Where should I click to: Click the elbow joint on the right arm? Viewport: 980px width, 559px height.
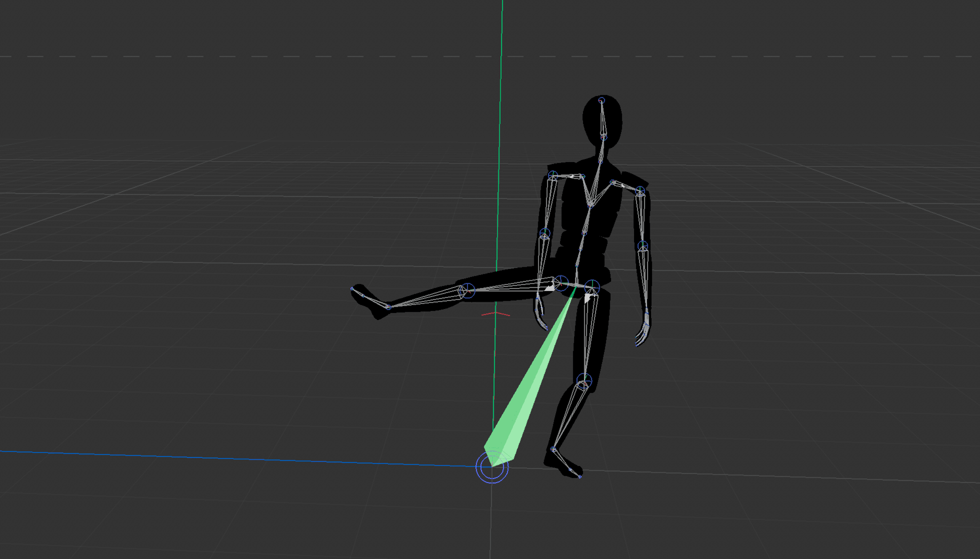(643, 246)
